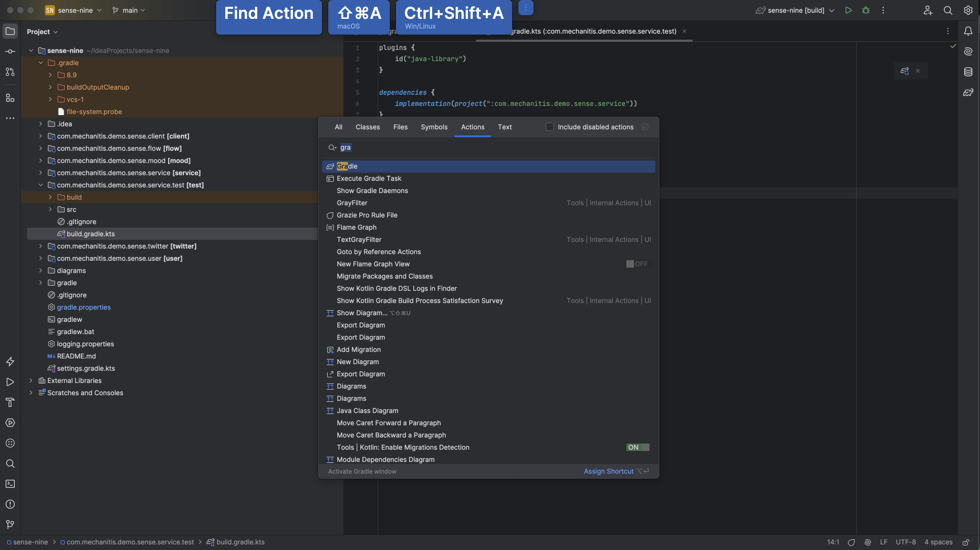
Task: Select Execute Gradle Task action
Action: tap(369, 178)
